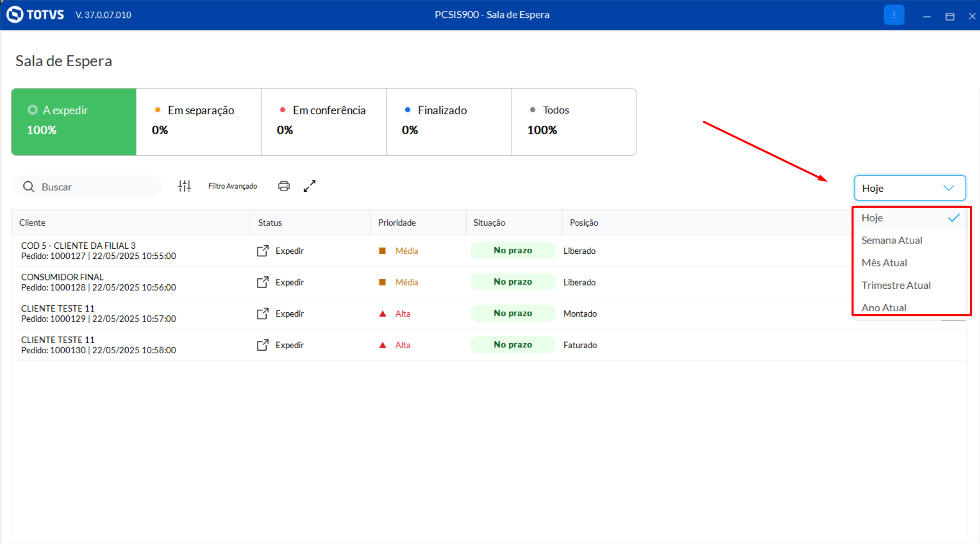
Task: Open the Filtro Avançado link
Action: coord(232,186)
